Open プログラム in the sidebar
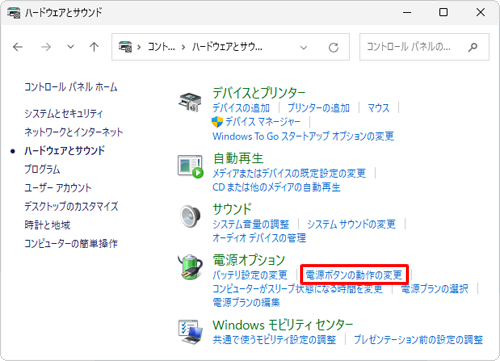The height and width of the screenshot is (361, 500). (42, 169)
